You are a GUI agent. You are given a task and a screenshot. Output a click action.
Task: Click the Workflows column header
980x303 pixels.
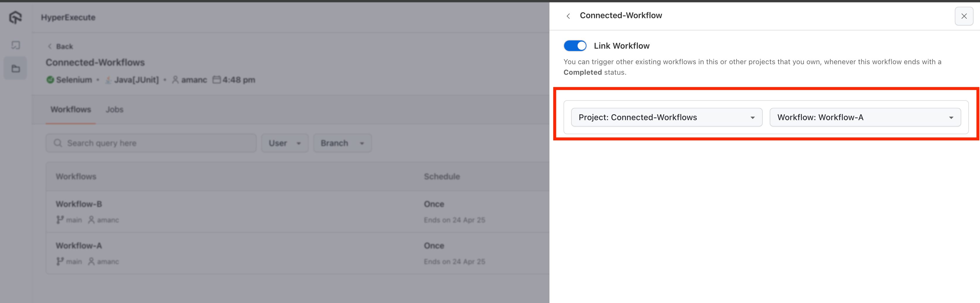[76, 177]
